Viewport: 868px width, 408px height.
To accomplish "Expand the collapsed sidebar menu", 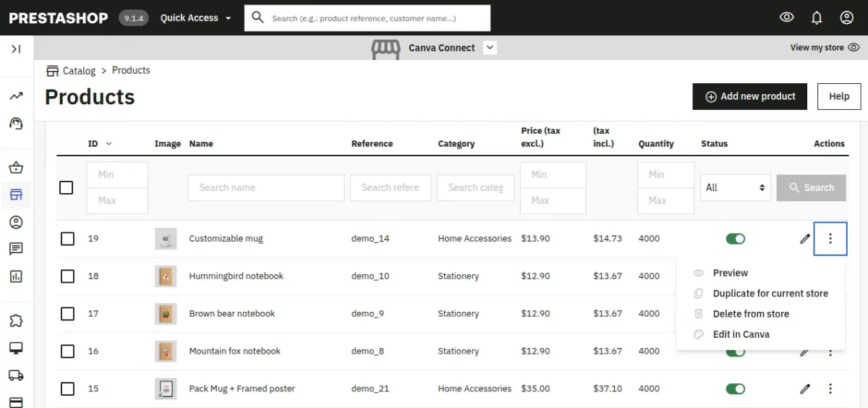I will click(16, 48).
